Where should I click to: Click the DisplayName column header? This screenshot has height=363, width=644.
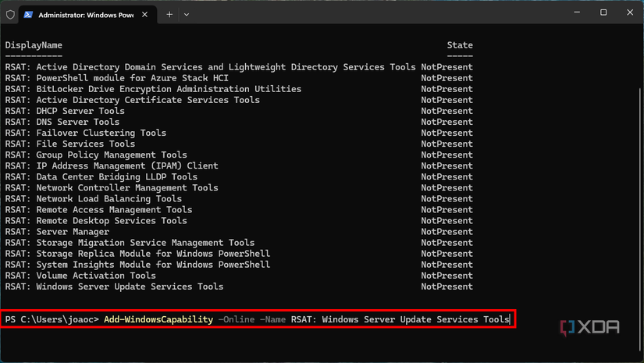click(x=34, y=45)
